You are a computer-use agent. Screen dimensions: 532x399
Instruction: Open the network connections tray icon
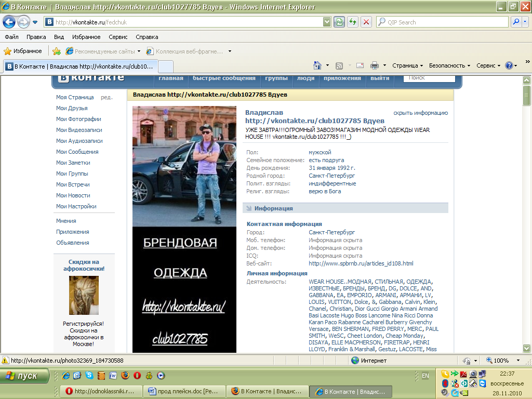point(482,374)
